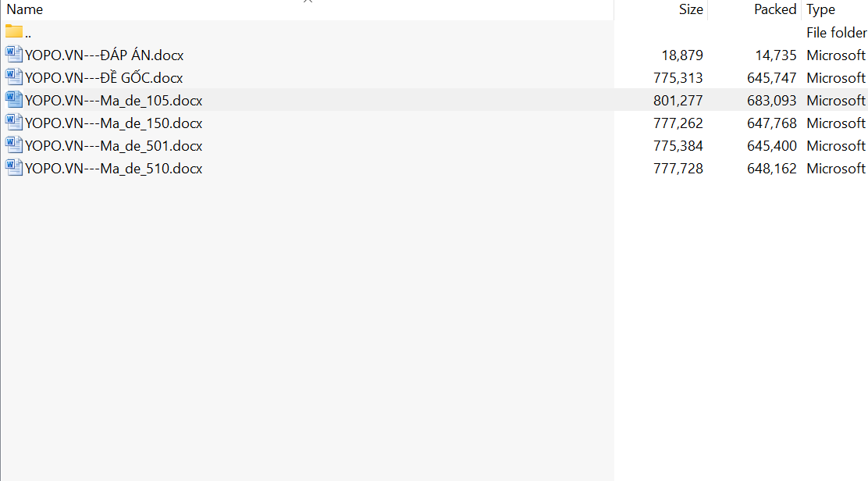Open the parent directory via the '..' entry

27,32
